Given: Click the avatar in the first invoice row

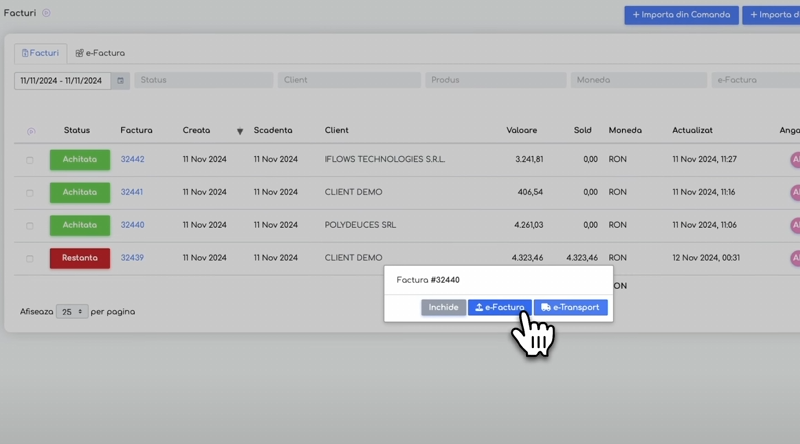Looking at the screenshot, I should coord(795,159).
